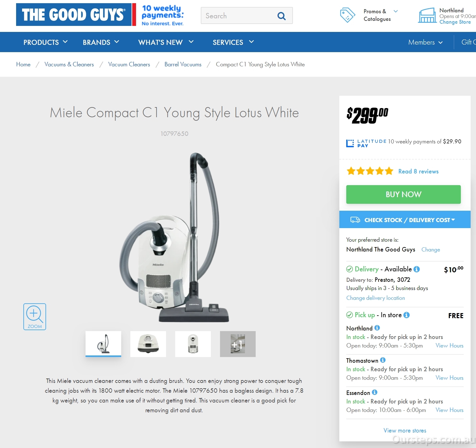Open Read 8 reviews link
476x448 pixels.
tap(418, 171)
